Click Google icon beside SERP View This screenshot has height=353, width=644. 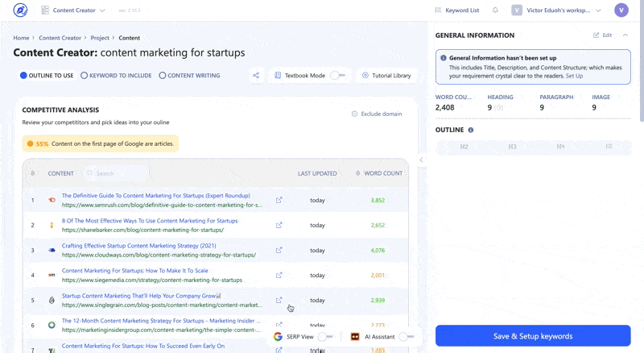tap(278, 337)
